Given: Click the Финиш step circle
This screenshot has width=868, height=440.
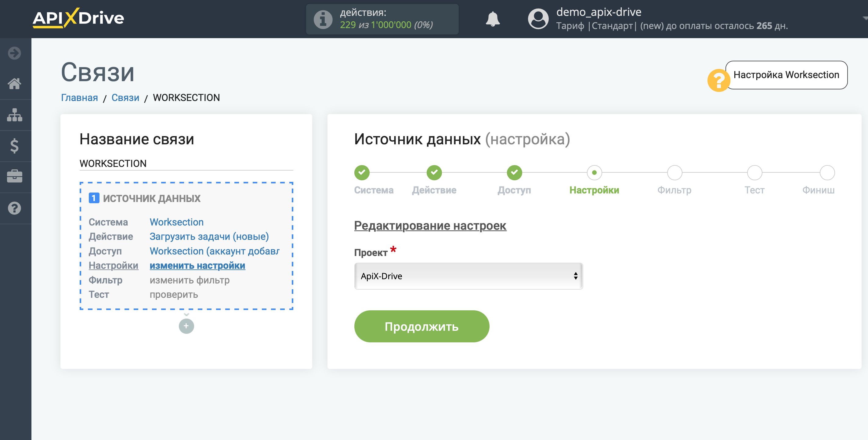Looking at the screenshot, I should 827,172.
